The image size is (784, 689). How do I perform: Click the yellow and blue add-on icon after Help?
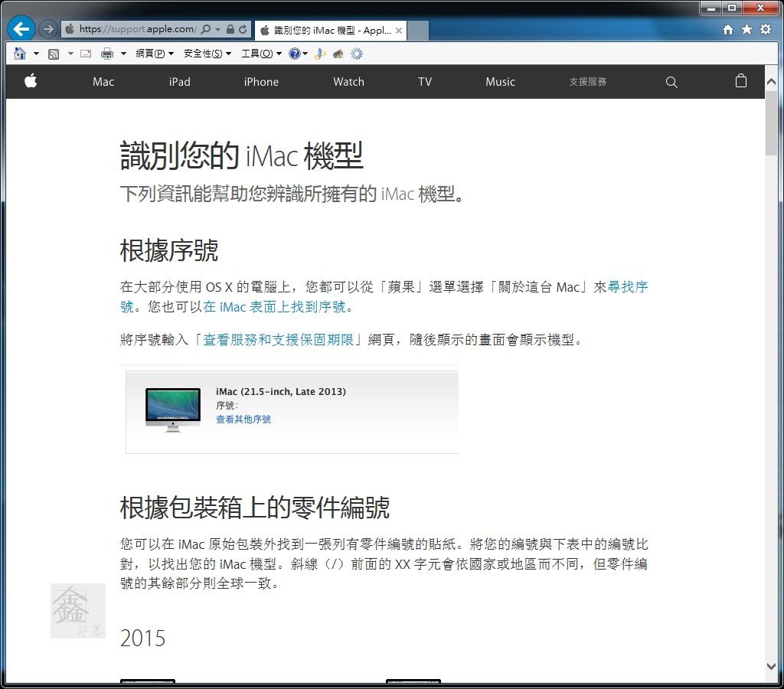pos(320,54)
